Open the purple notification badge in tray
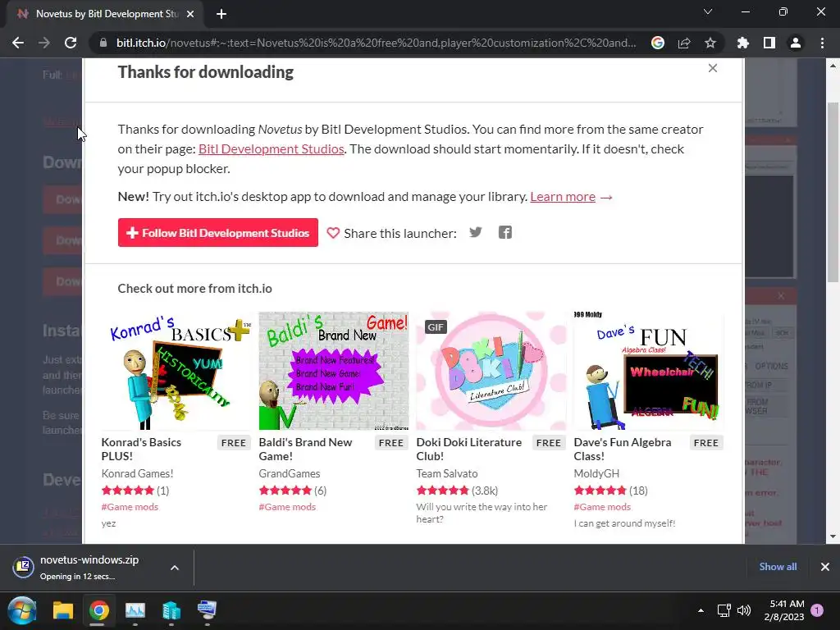 [x=817, y=610]
